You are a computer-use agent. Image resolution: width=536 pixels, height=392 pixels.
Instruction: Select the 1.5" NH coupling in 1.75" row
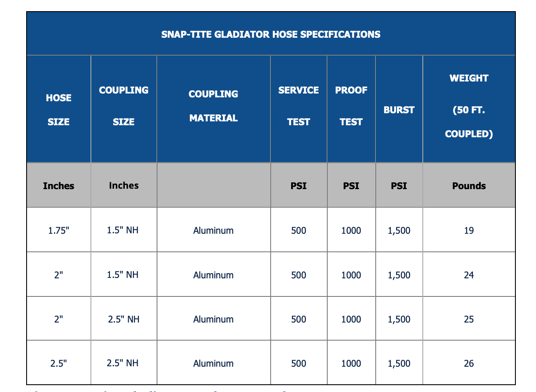coord(123,230)
